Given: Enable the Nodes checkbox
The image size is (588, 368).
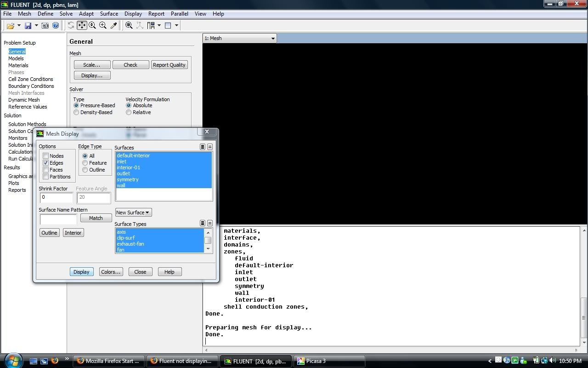Looking at the screenshot, I should click(46, 156).
